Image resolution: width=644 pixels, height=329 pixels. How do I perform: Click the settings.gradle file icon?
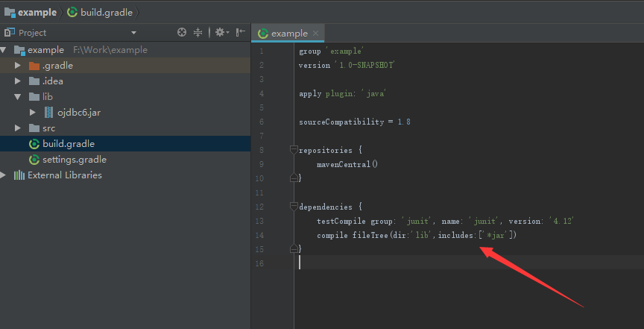coord(34,160)
